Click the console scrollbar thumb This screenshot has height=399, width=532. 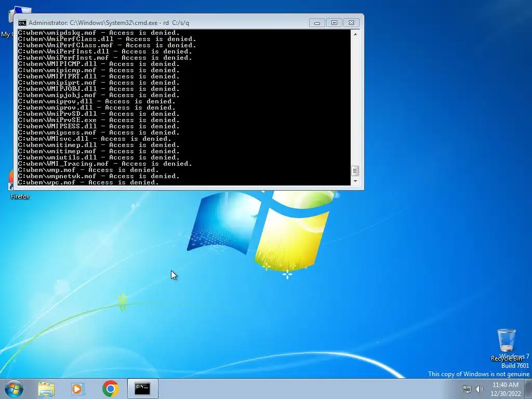355,170
